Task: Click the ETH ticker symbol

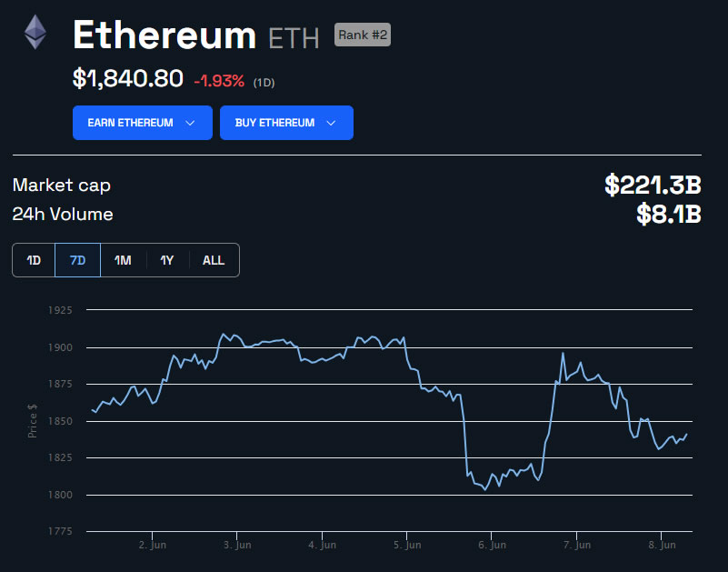Action: click(294, 38)
